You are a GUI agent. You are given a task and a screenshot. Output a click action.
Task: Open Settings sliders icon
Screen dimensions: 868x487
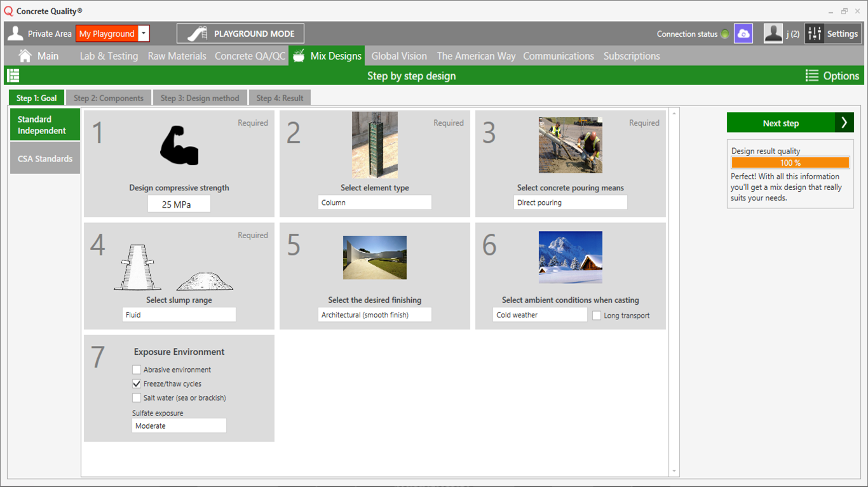[815, 34]
